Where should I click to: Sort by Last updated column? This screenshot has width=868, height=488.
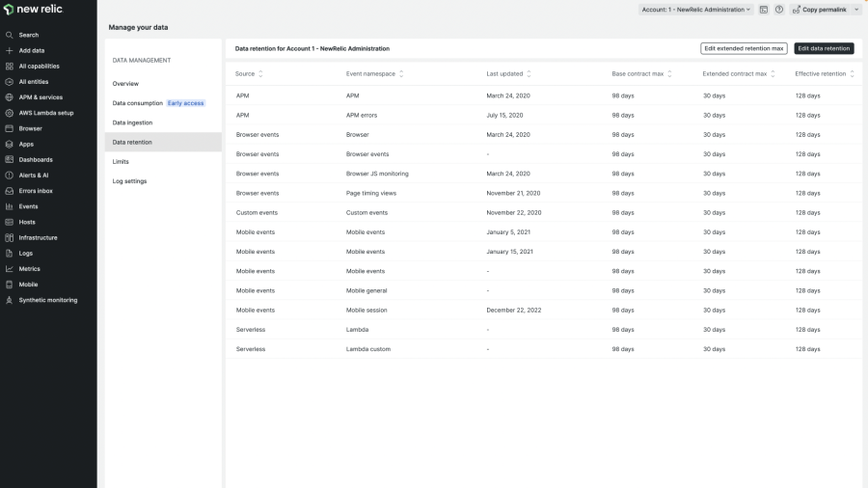click(529, 73)
